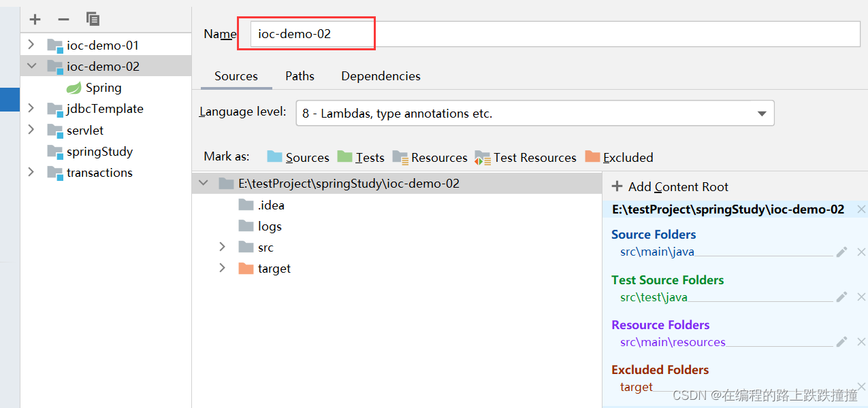This screenshot has width=868, height=408.
Task: Mark the folder as Excluded
Action: (x=619, y=157)
